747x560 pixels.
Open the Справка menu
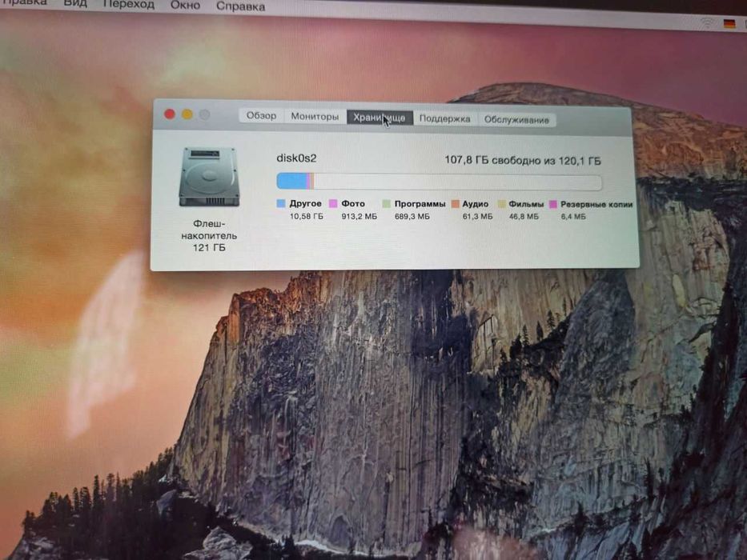tap(240, 6)
